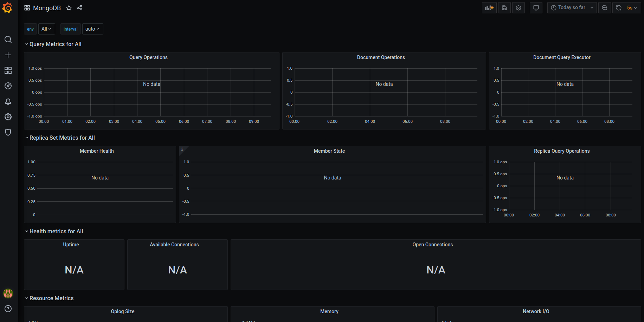The width and height of the screenshot is (644, 322).
Task: Open the Server Admin shield icon
Action: click(8, 132)
